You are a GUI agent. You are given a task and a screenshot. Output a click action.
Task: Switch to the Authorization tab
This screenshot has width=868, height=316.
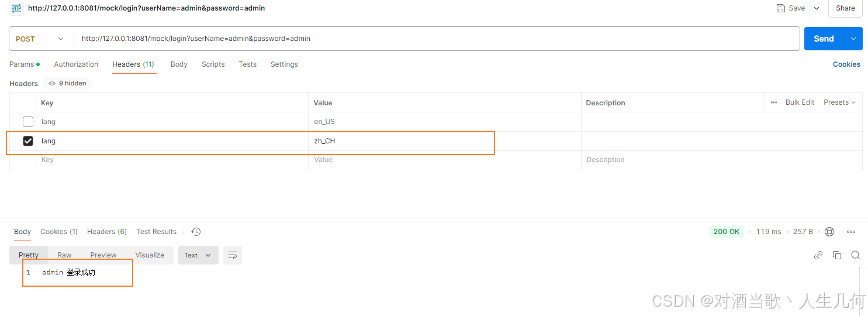pos(76,64)
